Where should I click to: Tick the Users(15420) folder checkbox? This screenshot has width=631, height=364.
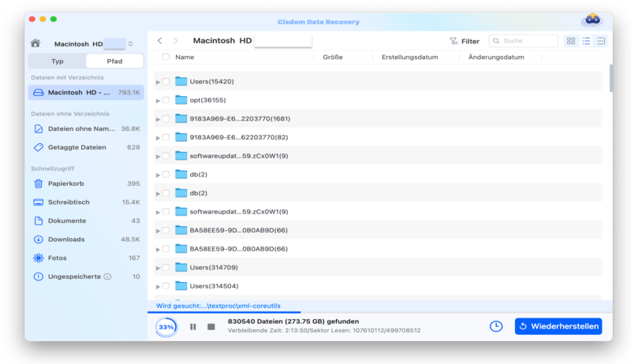(166, 82)
